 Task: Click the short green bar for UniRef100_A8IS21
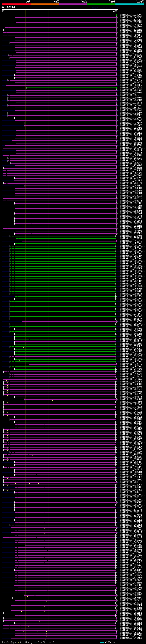click(72, 88)
